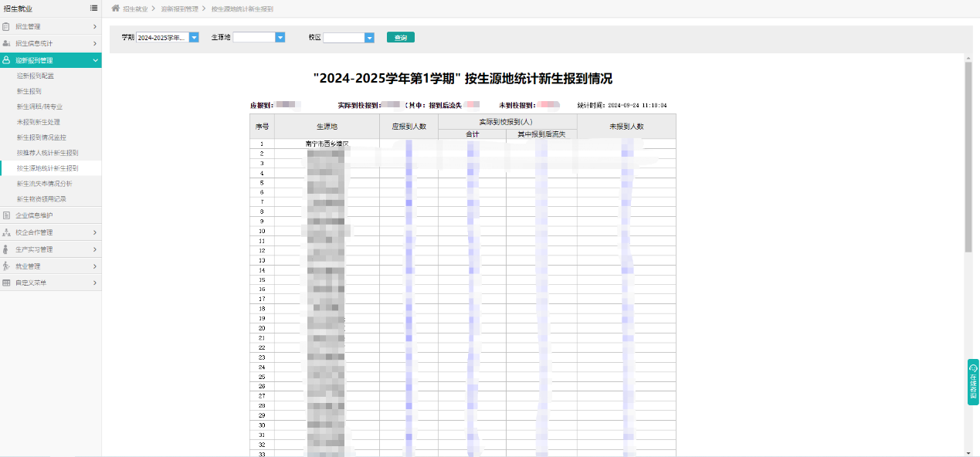Screen dimensions: 980x457
Task: Click the 实际到校报到(人) column header
Action: tap(507, 121)
